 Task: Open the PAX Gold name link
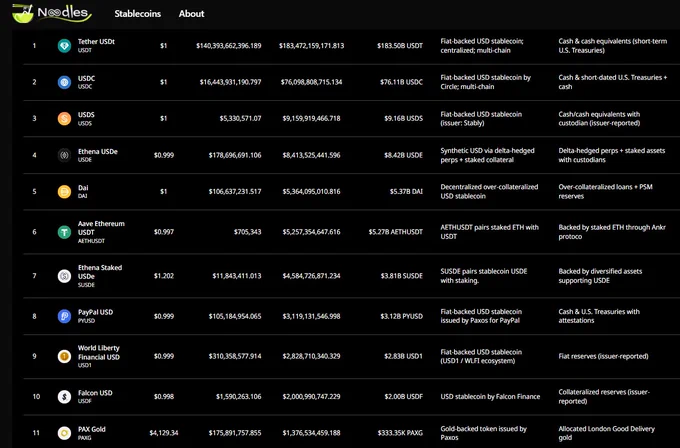tap(92, 429)
